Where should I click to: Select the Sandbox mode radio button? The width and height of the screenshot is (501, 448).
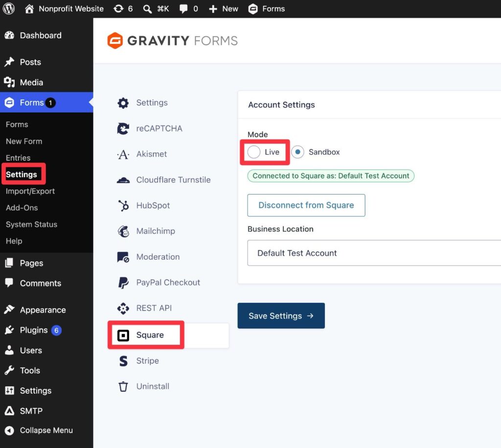(297, 152)
